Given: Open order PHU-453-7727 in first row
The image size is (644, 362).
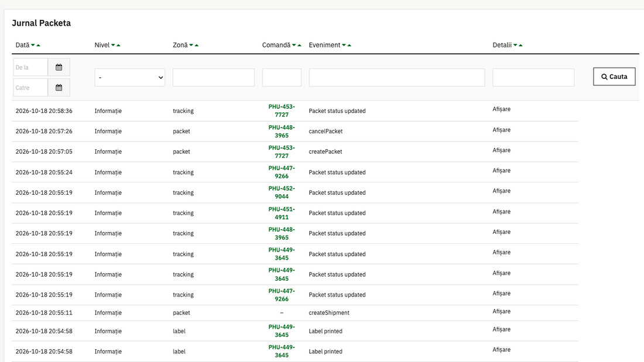Looking at the screenshot, I should [282, 111].
